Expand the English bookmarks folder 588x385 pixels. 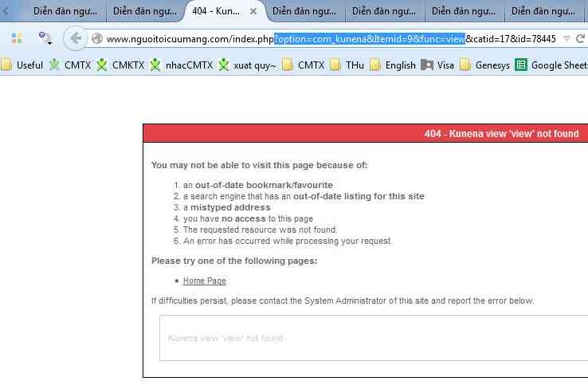click(x=392, y=65)
